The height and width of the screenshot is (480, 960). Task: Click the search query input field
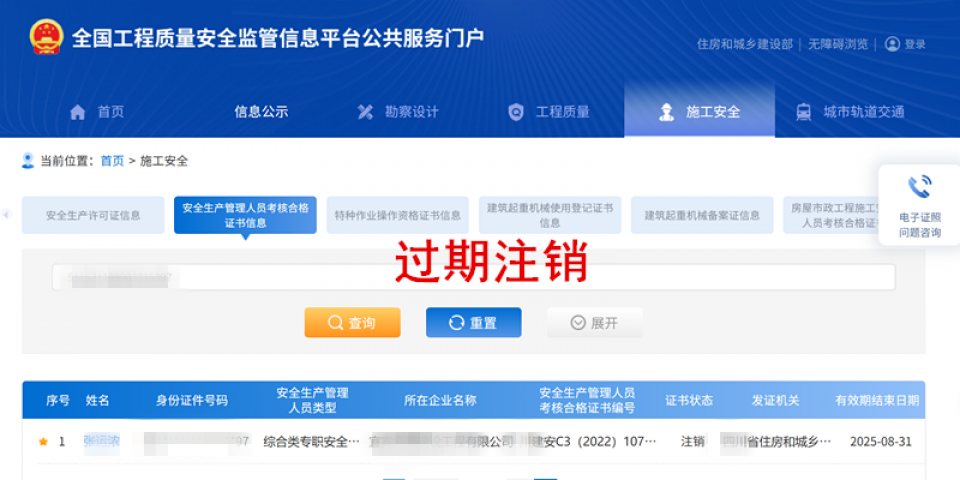[473, 277]
